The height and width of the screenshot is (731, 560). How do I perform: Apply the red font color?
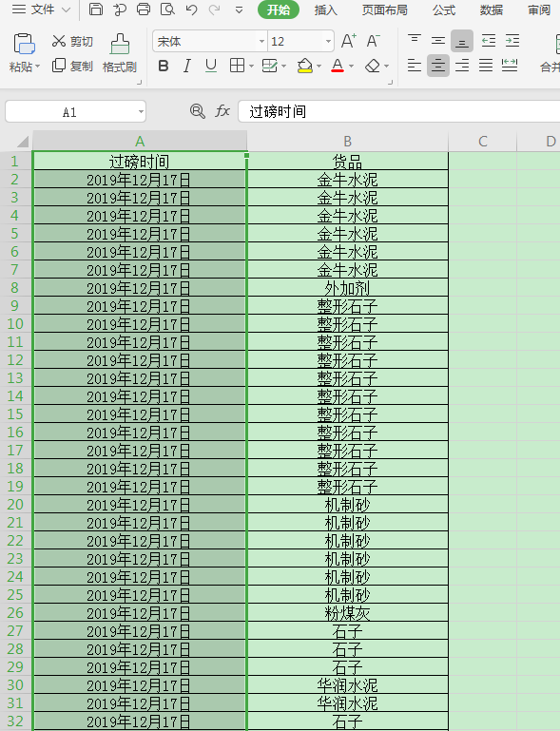pyautogui.click(x=338, y=66)
